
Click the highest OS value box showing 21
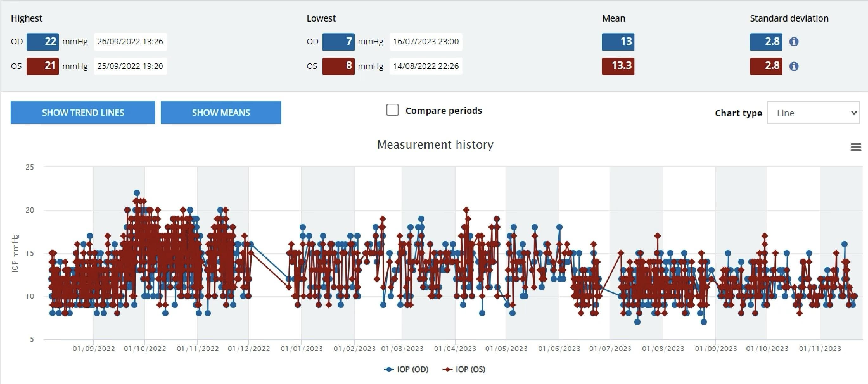(42, 66)
